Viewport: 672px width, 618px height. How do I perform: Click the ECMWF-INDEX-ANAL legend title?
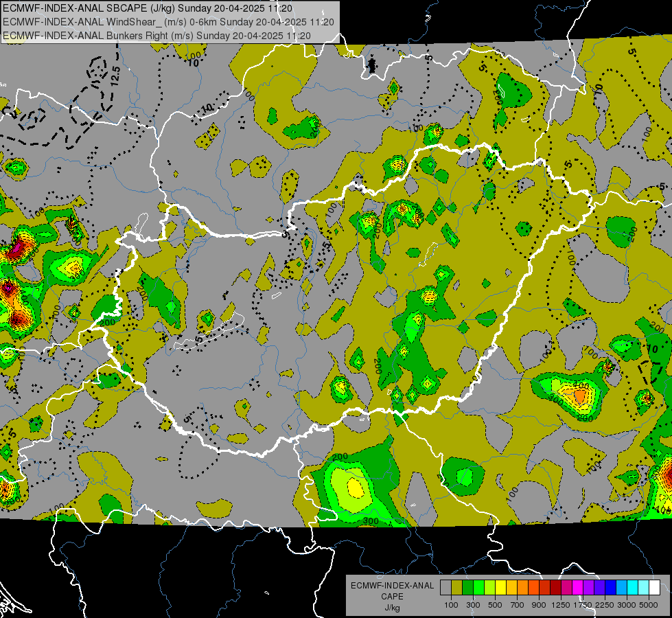click(x=393, y=586)
